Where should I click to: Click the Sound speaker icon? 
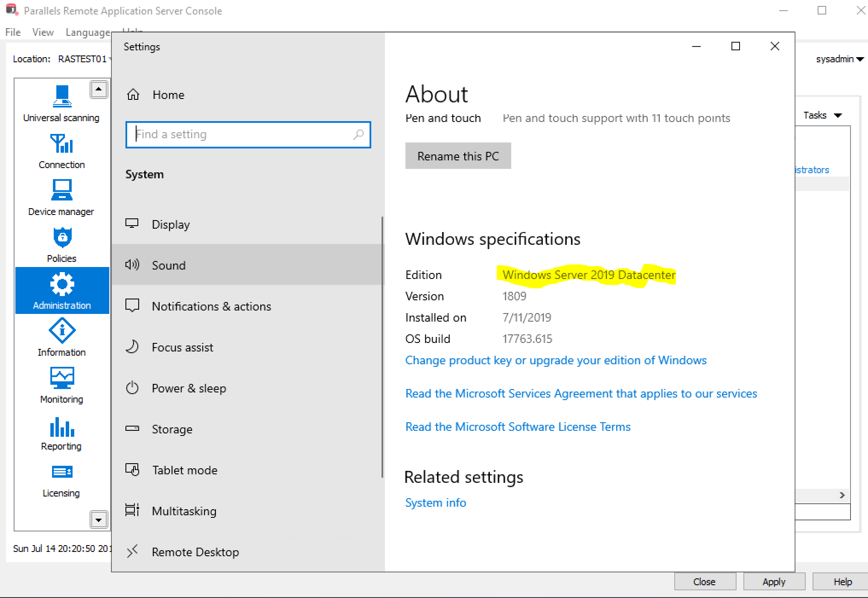point(132,265)
